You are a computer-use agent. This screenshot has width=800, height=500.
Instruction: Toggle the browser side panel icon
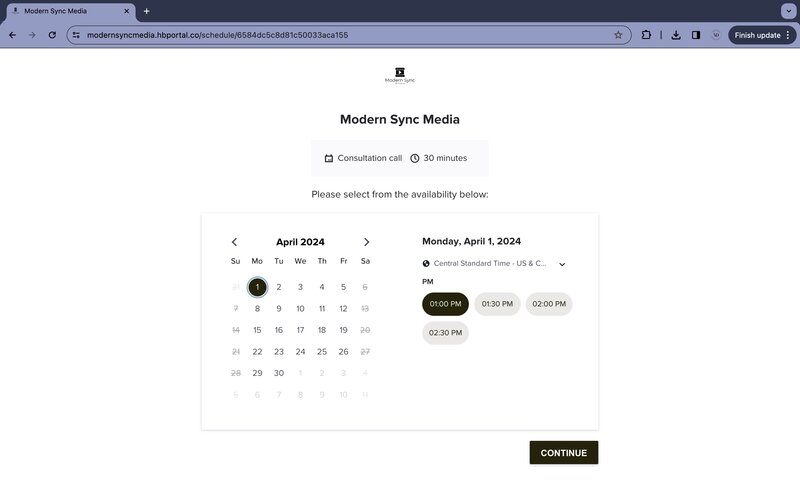pyautogui.click(x=695, y=35)
